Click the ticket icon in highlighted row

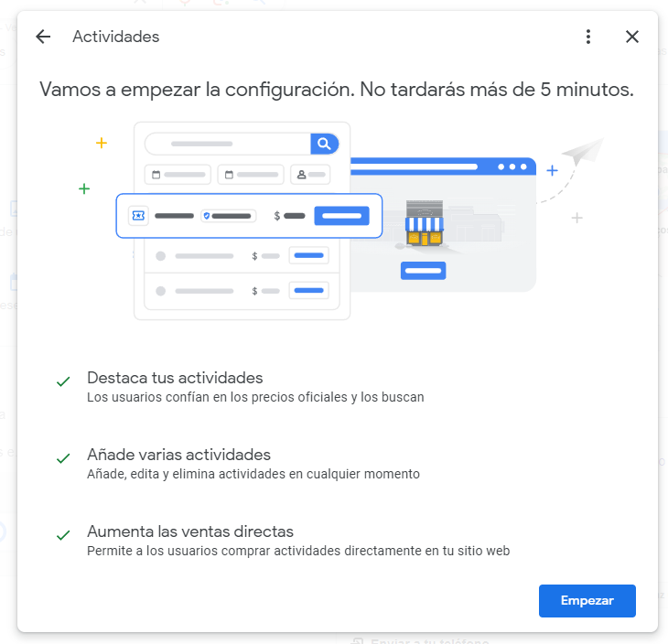[x=138, y=216]
